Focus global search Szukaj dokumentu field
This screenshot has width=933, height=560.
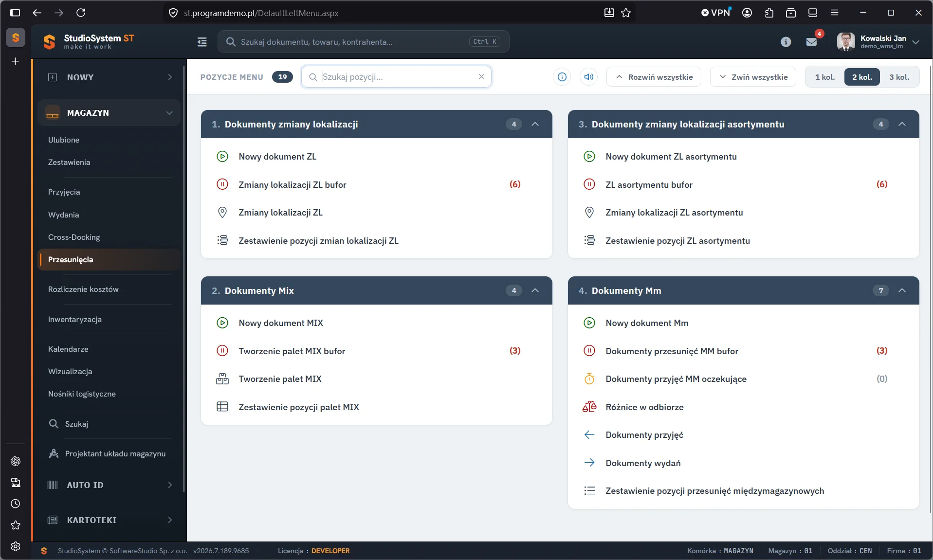coord(363,42)
